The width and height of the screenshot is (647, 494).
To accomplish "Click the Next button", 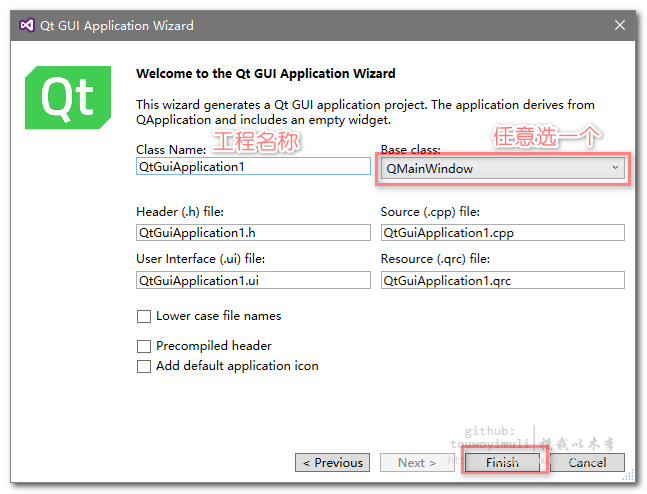I will pyautogui.click(x=417, y=462).
